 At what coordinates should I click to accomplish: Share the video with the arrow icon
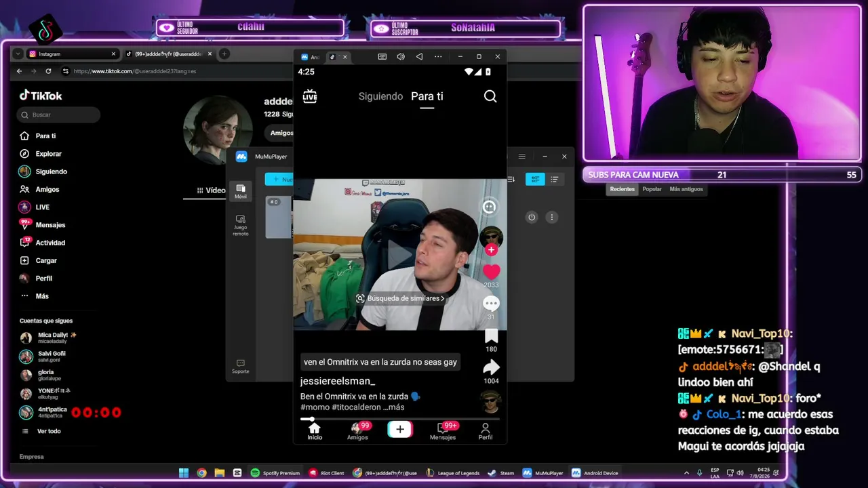pos(491,367)
